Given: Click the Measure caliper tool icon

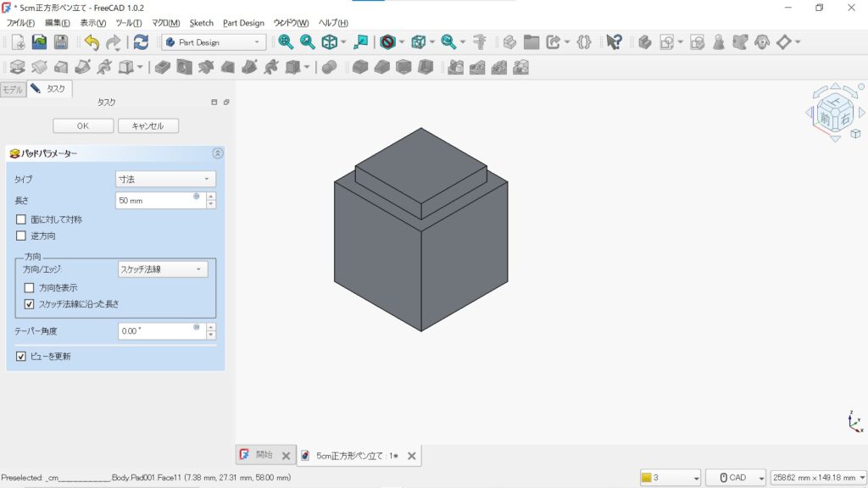Looking at the screenshot, I should [x=480, y=42].
